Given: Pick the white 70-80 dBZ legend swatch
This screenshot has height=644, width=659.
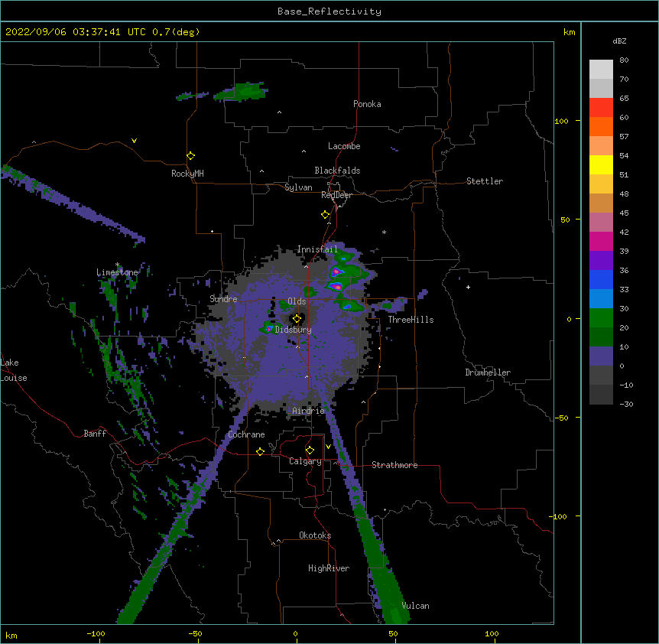Looking at the screenshot, I should pos(601,69).
